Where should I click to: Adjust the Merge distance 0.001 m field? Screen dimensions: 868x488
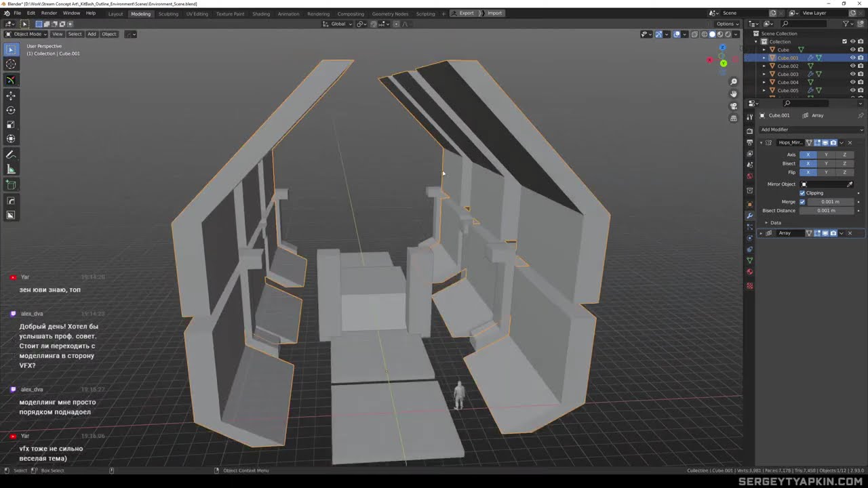830,202
